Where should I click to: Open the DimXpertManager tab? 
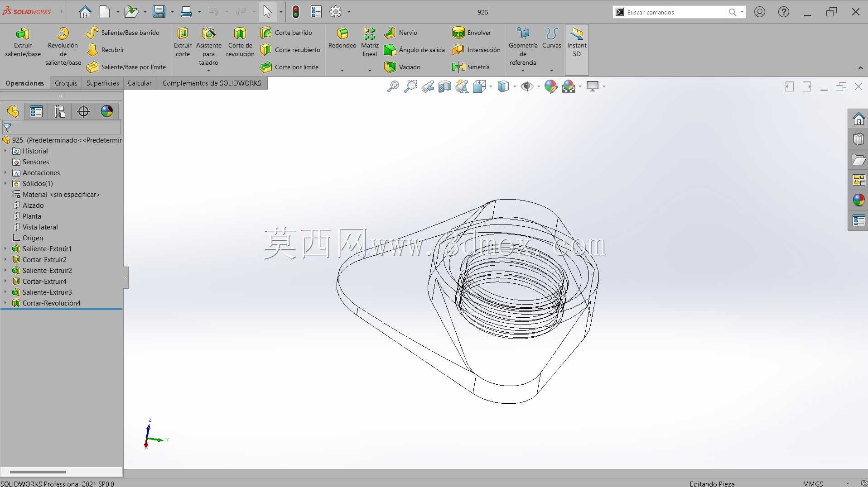[83, 111]
